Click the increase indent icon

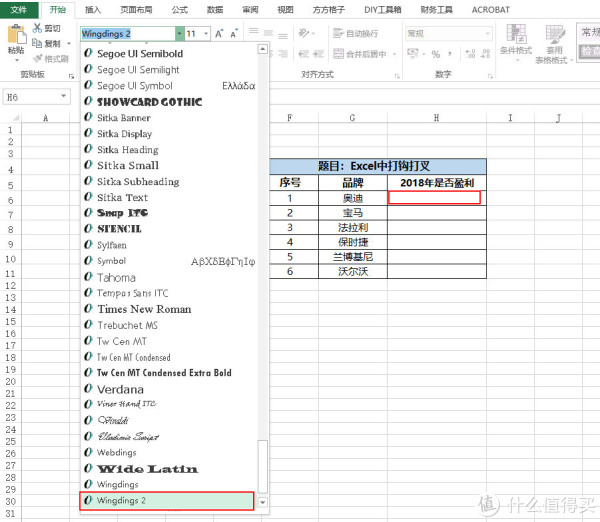pos(318,54)
